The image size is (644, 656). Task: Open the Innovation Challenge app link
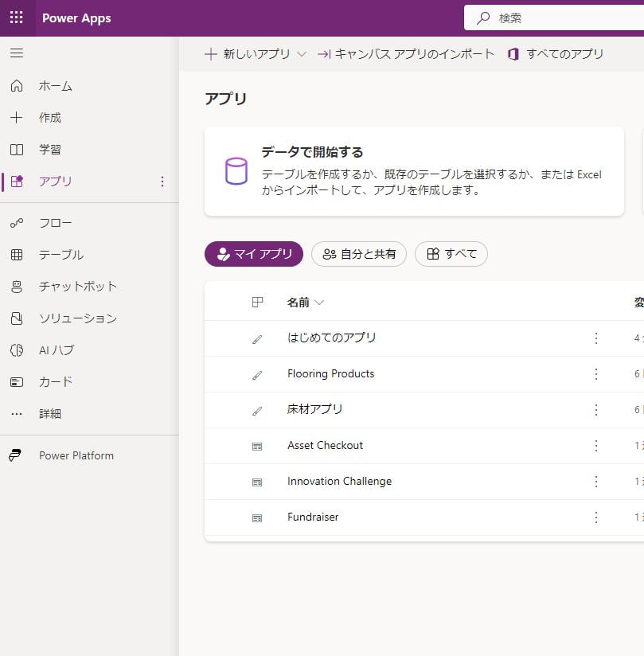click(x=339, y=482)
